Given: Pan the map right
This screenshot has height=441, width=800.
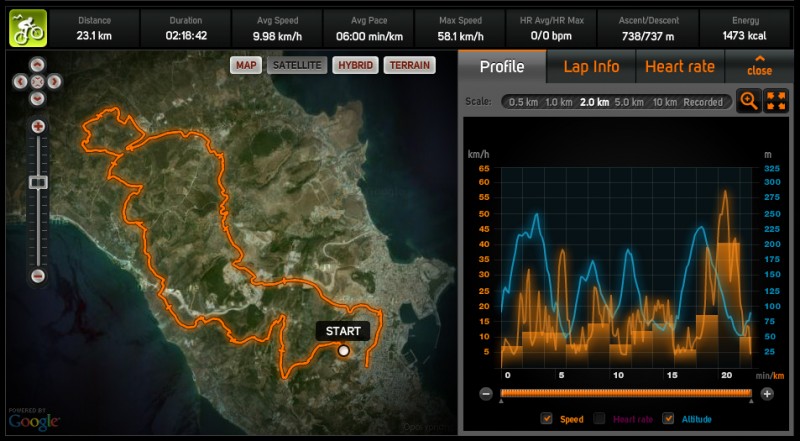Looking at the screenshot, I should (x=54, y=81).
